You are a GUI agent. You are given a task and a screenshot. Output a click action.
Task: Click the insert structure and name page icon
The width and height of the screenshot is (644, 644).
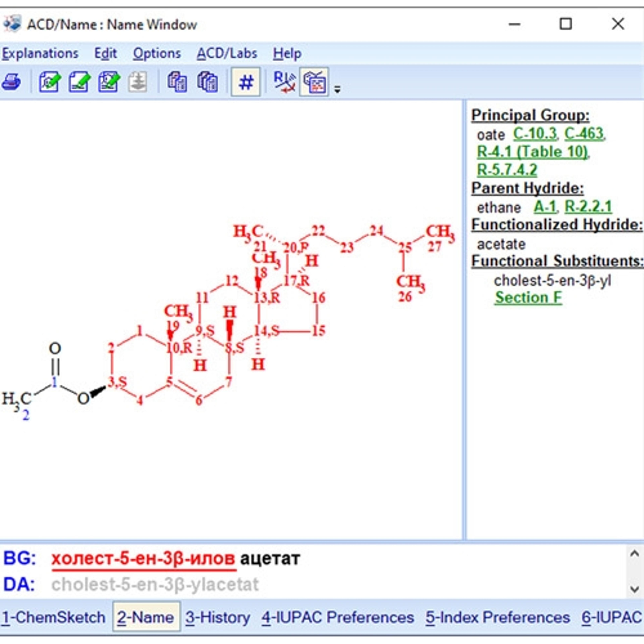coord(109,82)
